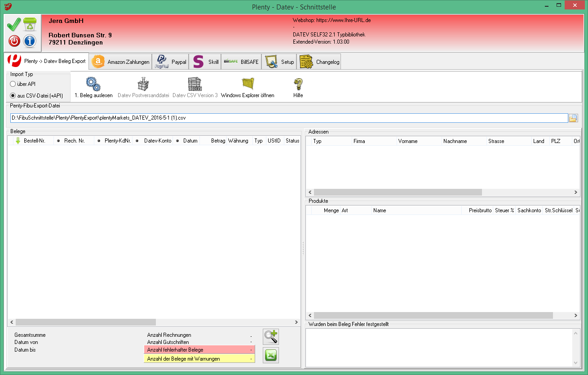Open the blue info icon
Image resolution: width=588 pixels, height=375 pixels.
pos(30,41)
